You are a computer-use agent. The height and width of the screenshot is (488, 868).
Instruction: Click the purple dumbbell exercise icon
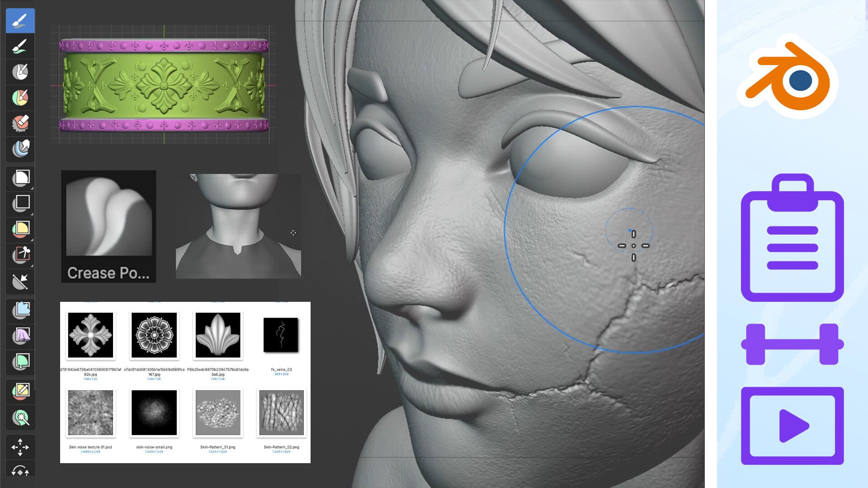click(x=792, y=344)
